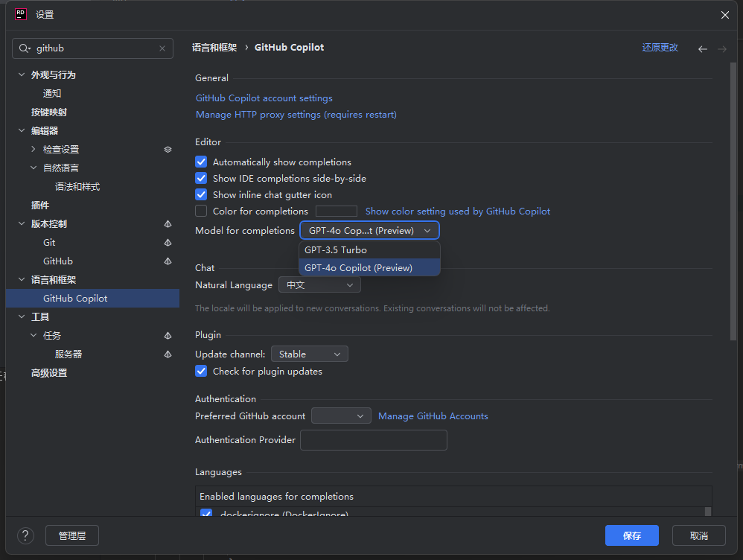Close the 设置 dialog window

pyautogui.click(x=725, y=15)
